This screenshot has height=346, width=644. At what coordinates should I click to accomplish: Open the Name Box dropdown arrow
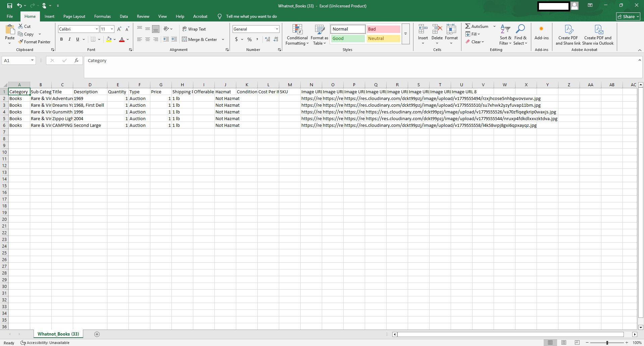pyautogui.click(x=32, y=60)
